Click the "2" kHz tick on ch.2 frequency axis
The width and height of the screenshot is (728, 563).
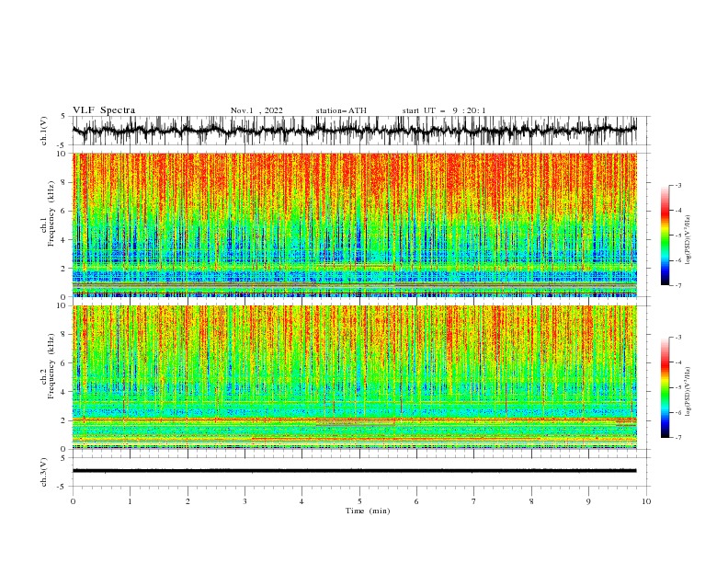point(64,420)
